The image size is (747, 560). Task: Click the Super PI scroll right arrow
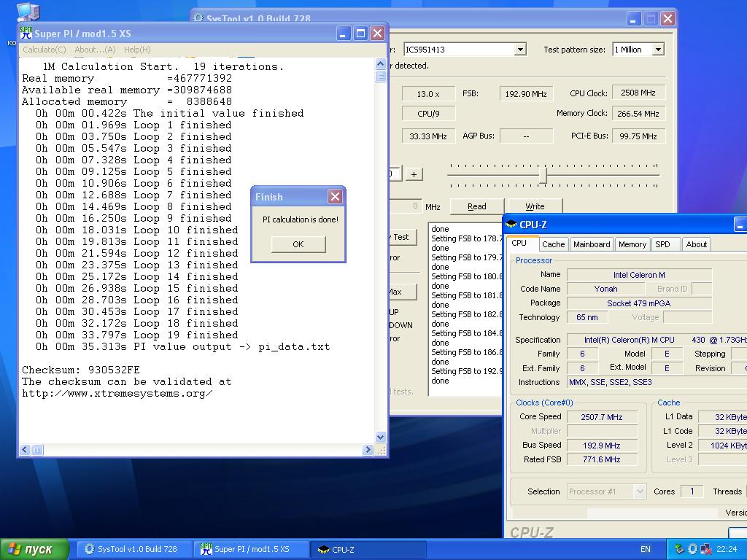368,449
